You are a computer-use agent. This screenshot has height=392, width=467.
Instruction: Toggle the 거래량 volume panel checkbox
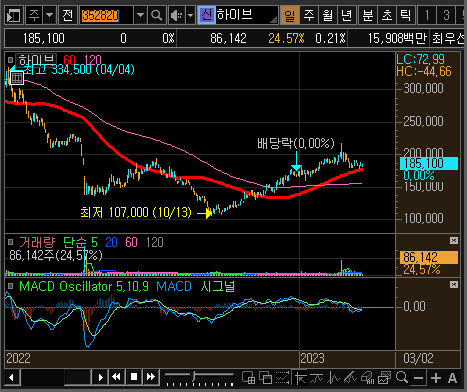coord(10,242)
